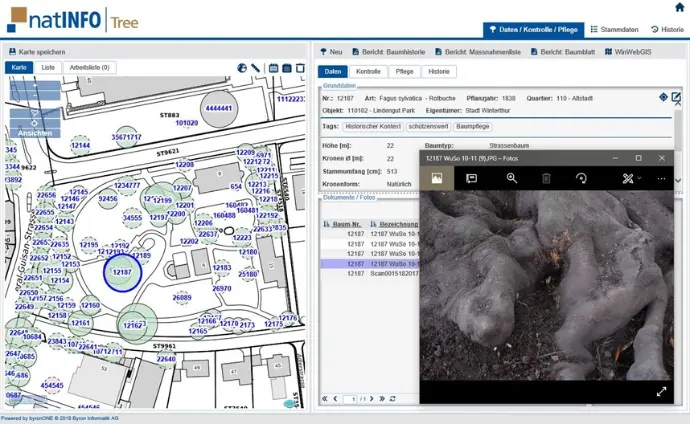Click the schützenswert tag

(428, 127)
